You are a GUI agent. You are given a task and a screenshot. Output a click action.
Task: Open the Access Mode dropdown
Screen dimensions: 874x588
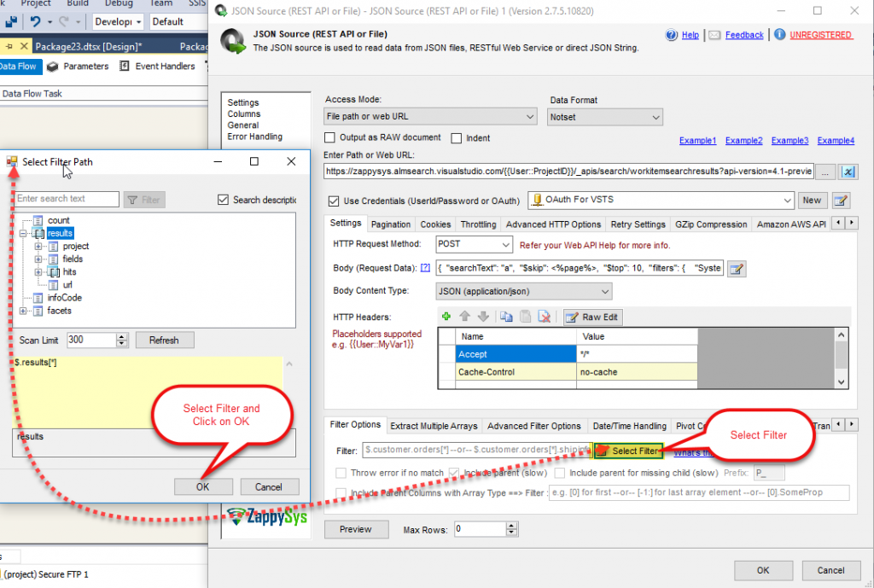pos(430,117)
